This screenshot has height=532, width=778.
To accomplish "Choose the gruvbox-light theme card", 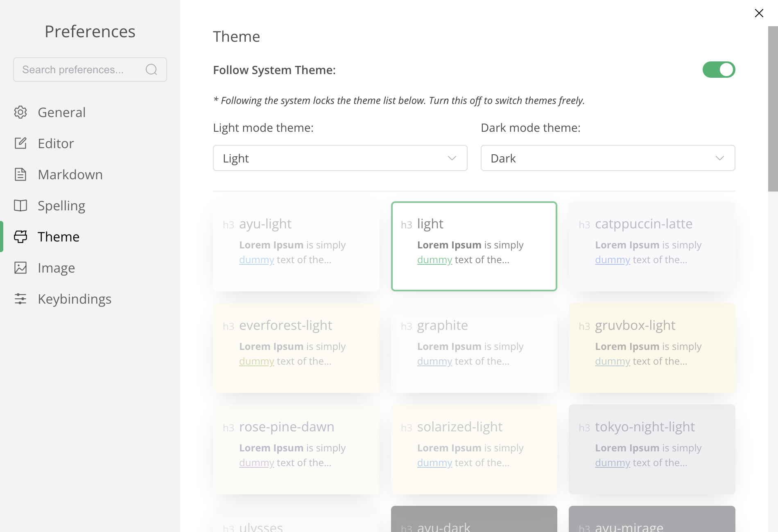I will click(x=652, y=348).
